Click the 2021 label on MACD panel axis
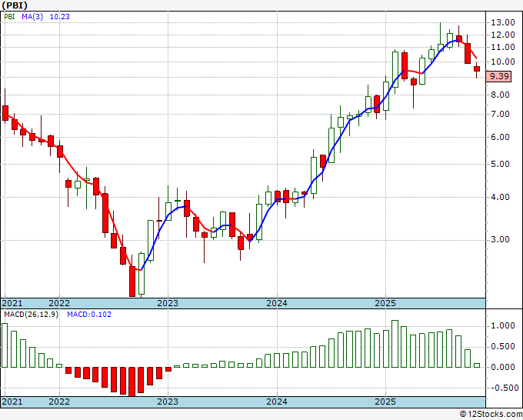This screenshot has width=523, height=420. (12, 402)
